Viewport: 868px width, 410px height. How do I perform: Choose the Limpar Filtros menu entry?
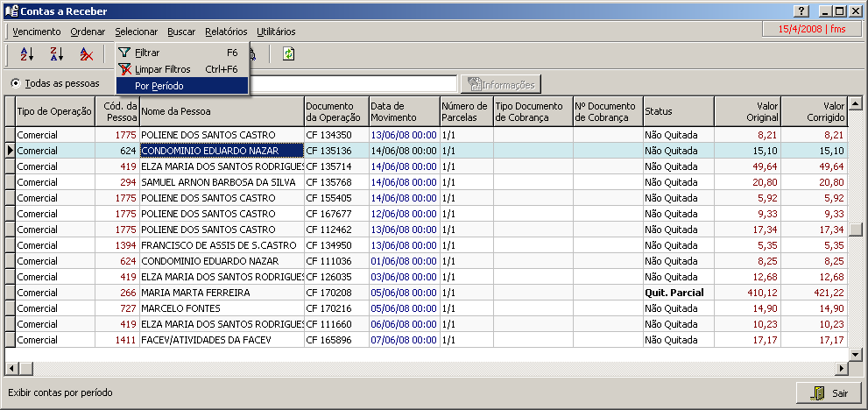click(182, 69)
